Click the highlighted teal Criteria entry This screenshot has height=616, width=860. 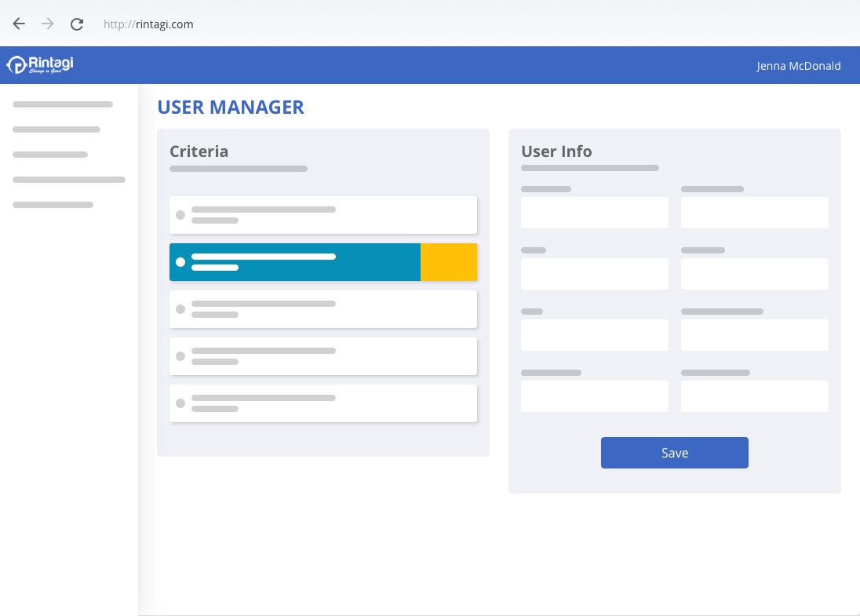coord(294,261)
